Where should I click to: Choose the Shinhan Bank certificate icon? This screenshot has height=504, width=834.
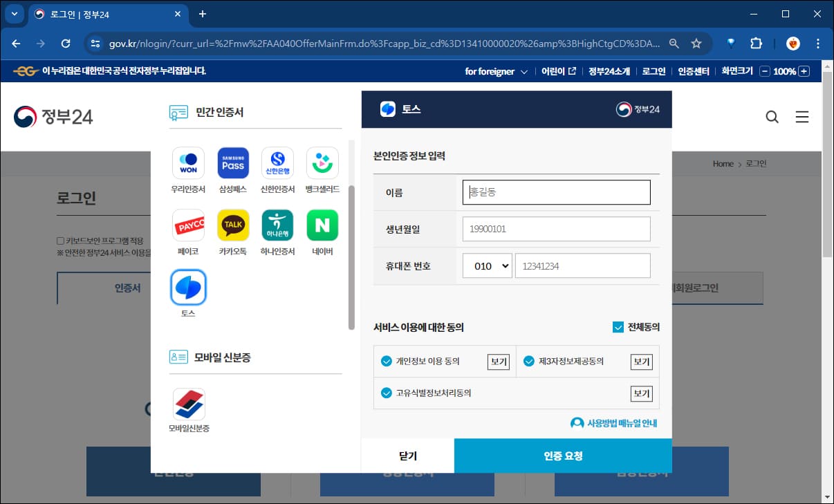click(277, 163)
